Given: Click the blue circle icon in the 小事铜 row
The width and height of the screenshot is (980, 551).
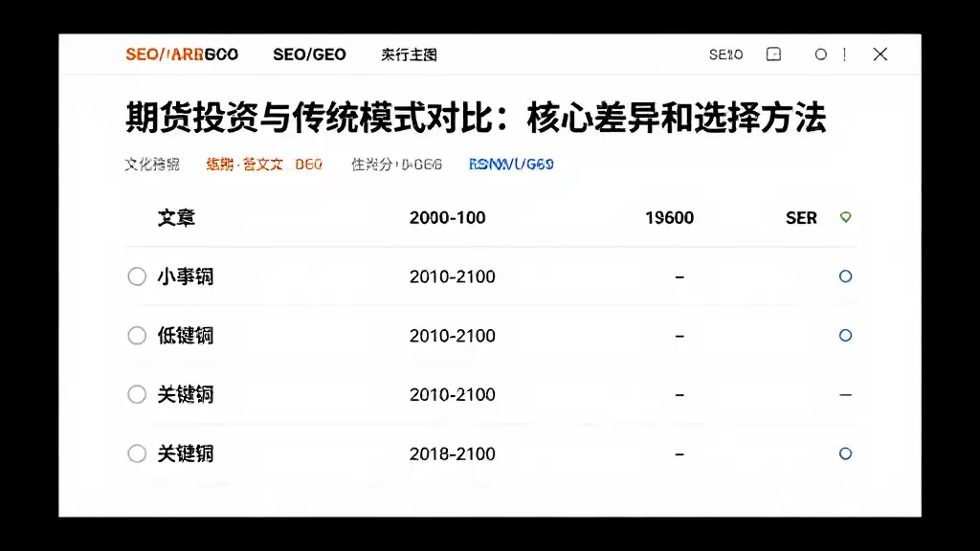Looking at the screenshot, I should pos(846,276).
